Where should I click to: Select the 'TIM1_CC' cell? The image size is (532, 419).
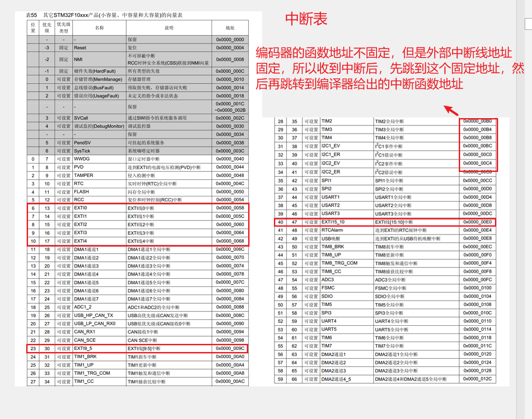pyautogui.click(x=99, y=381)
